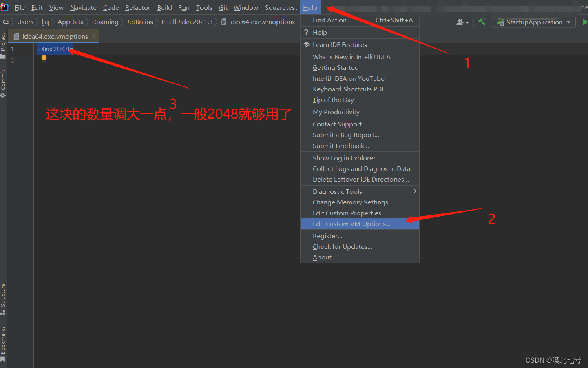
Task: Open What's New in IntelliJ IDEA
Action: 360,57
